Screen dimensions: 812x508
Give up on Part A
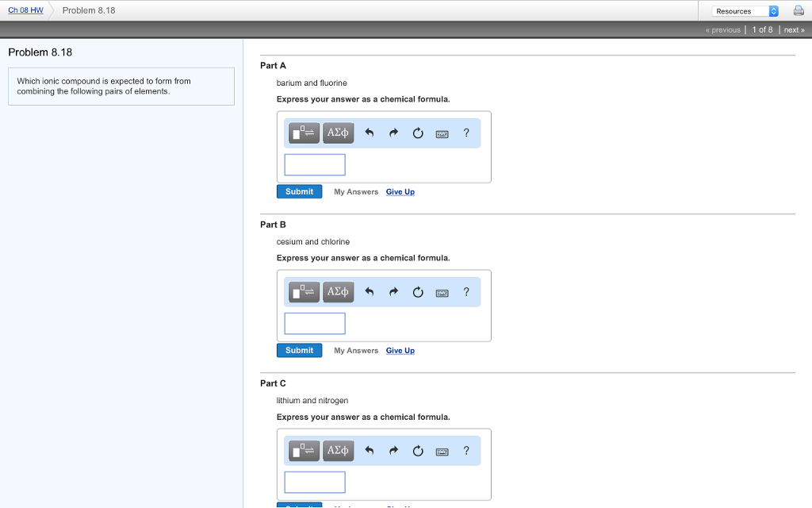pos(400,192)
